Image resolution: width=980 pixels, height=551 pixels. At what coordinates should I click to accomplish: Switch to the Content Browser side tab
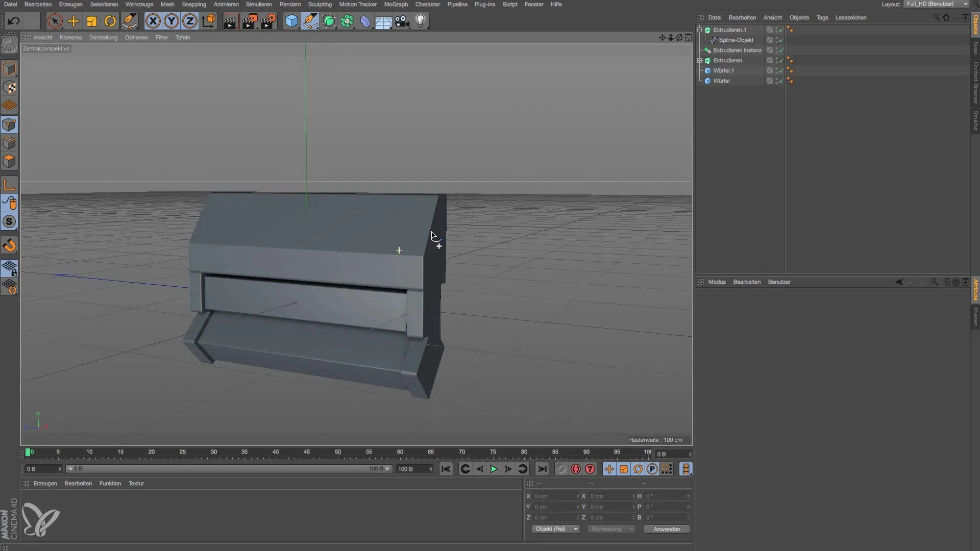click(x=975, y=83)
